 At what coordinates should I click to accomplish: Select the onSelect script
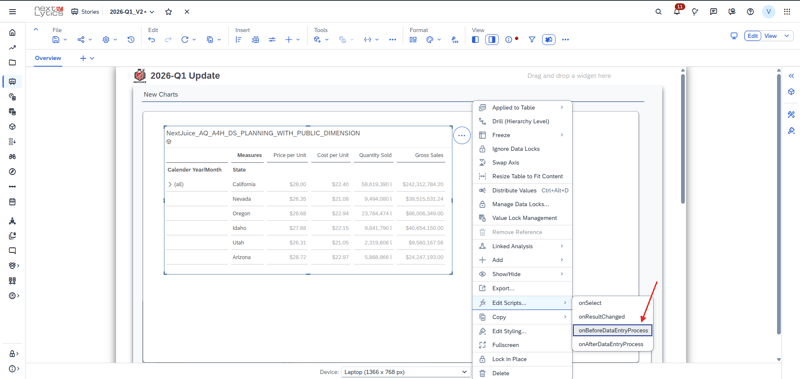[x=613, y=303]
